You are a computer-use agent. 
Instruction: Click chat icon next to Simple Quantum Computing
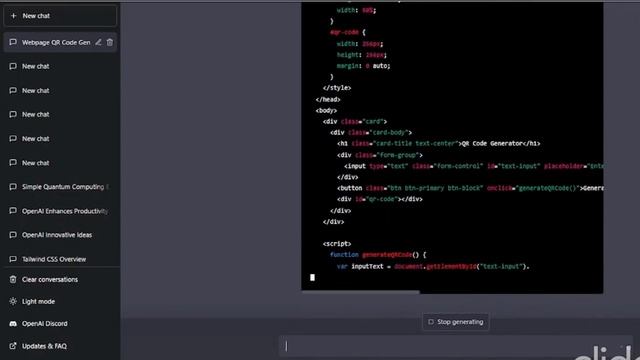pos(13,187)
